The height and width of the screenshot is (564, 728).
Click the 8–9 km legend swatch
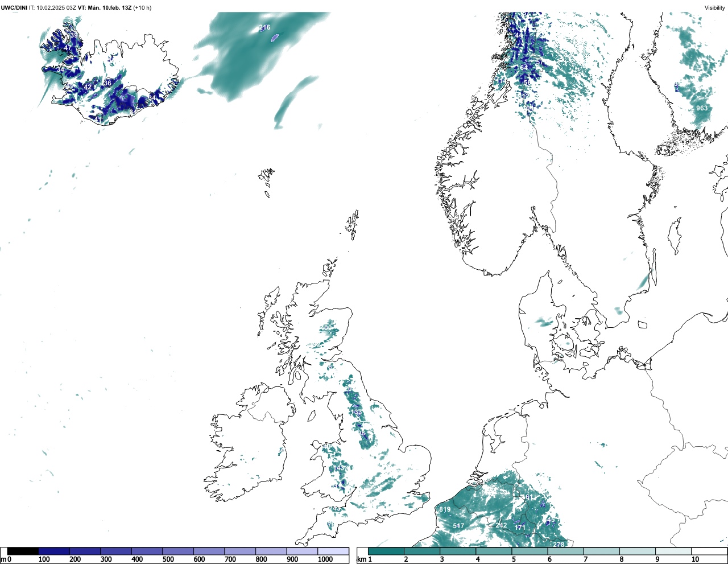point(638,551)
